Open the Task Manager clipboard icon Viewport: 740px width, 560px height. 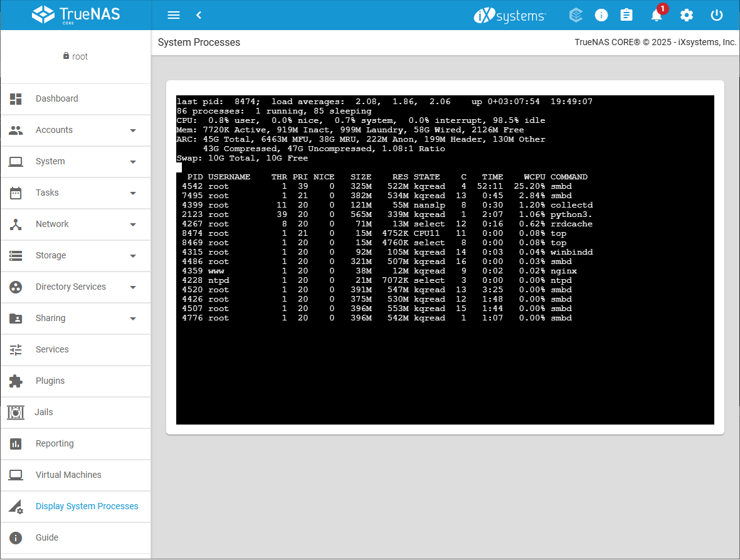point(626,15)
